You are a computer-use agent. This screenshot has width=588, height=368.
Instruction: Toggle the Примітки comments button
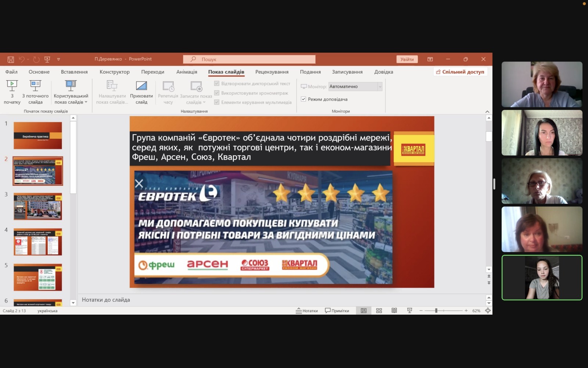pos(337,311)
